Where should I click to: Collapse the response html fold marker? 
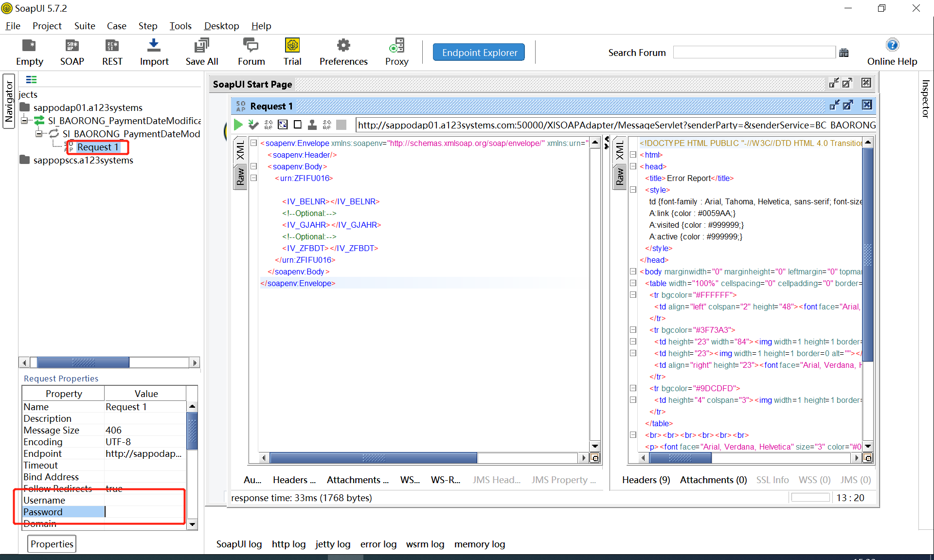[x=633, y=155]
